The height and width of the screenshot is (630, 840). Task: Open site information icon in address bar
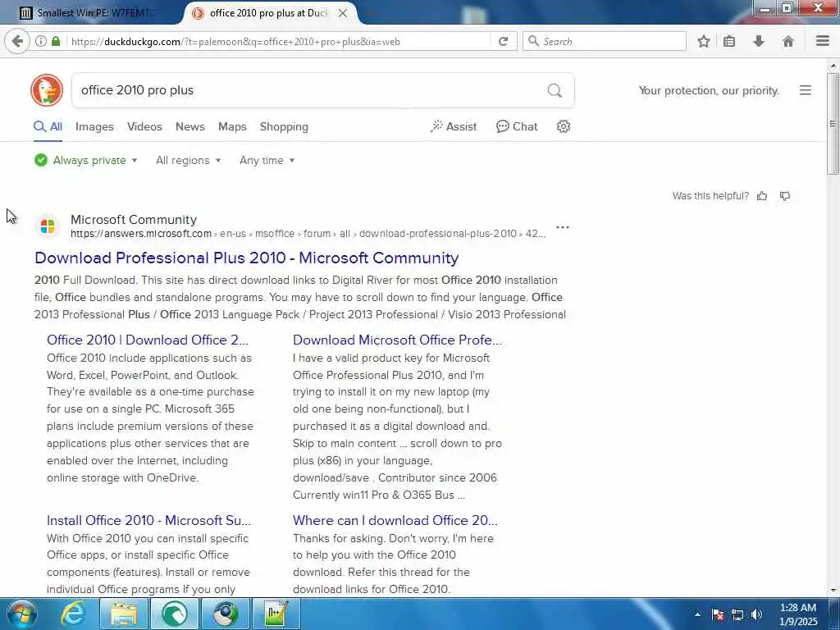pyautogui.click(x=41, y=41)
